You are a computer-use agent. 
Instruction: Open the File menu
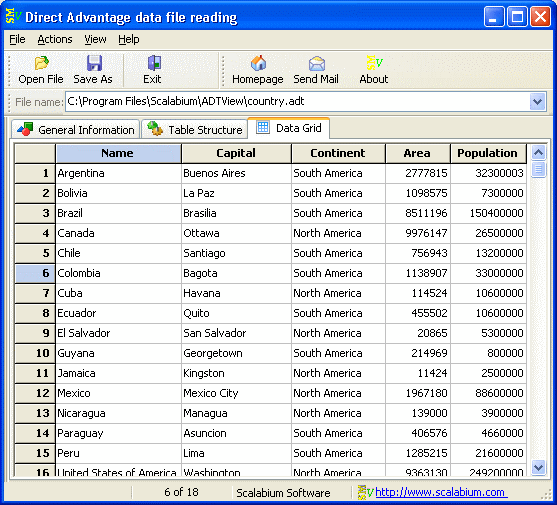(17, 39)
